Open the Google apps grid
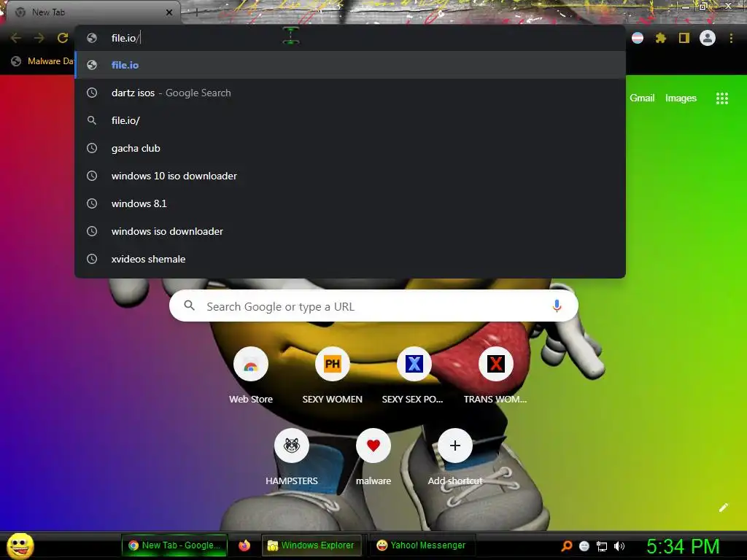Viewport: 747px width, 560px height. click(722, 98)
